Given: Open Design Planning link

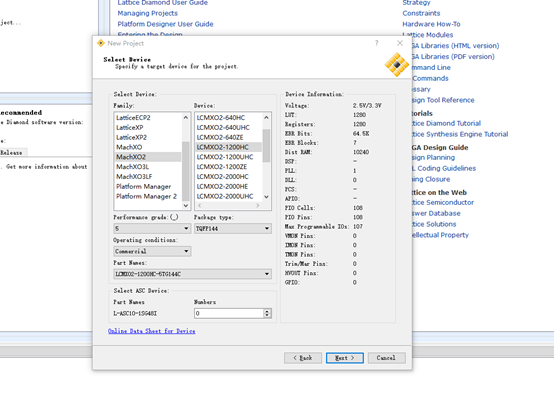Looking at the screenshot, I should [434, 158].
